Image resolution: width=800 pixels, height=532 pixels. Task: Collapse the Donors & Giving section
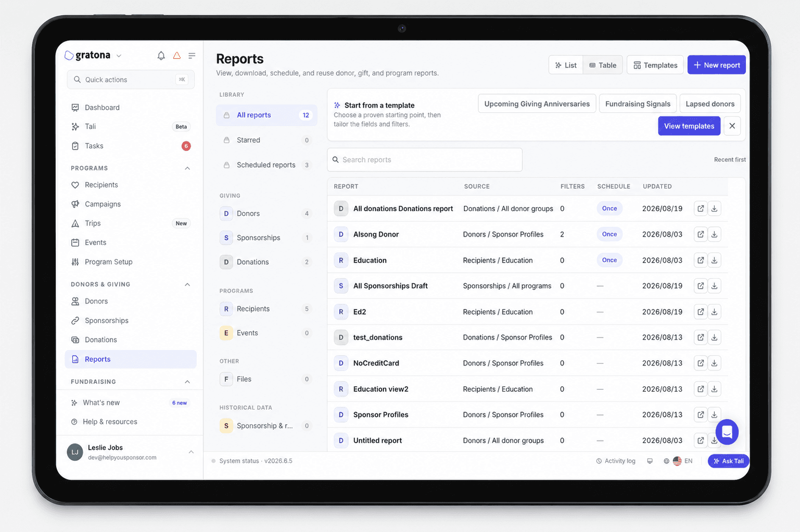point(187,284)
